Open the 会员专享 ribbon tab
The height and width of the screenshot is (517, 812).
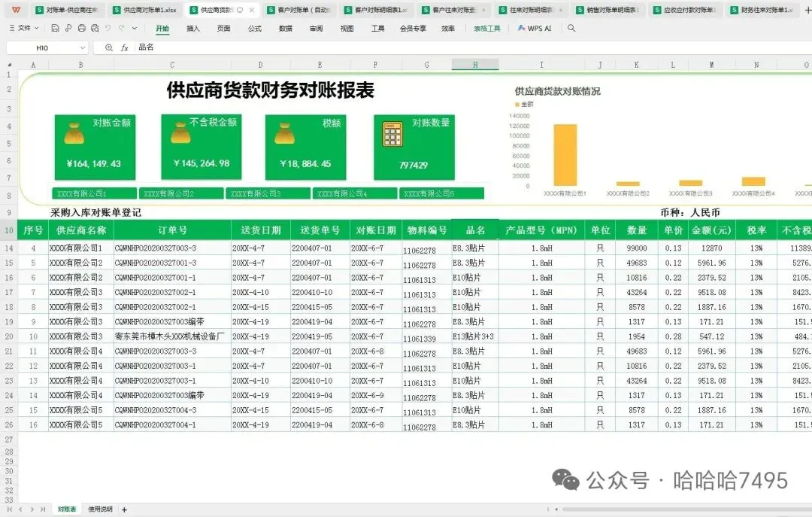click(x=413, y=29)
